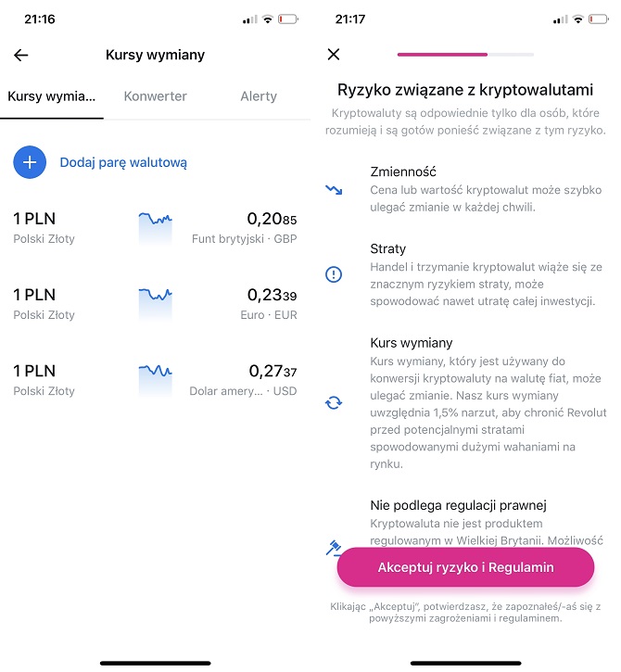Switch to the Alerty tab
The image size is (621, 672).
click(x=259, y=96)
